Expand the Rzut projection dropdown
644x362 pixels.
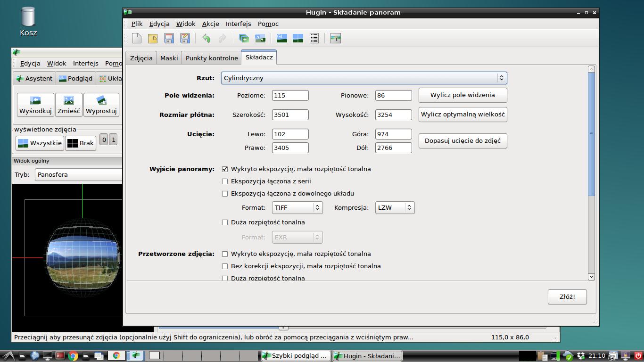click(x=363, y=78)
